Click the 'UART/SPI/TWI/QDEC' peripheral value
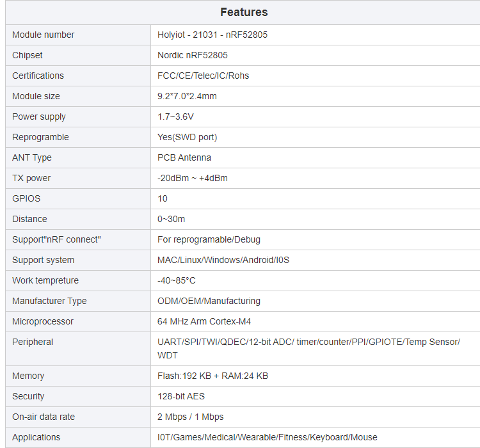The image size is (480, 448). pos(308,349)
